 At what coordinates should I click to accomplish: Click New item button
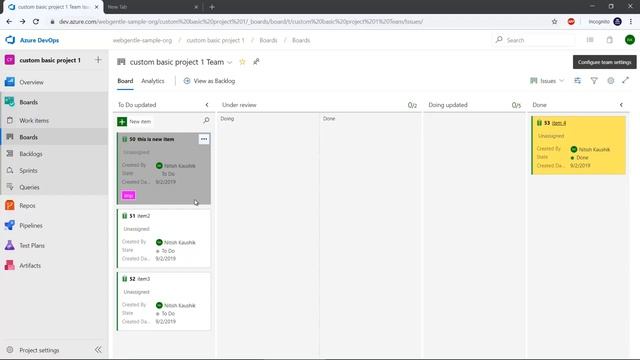point(135,122)
